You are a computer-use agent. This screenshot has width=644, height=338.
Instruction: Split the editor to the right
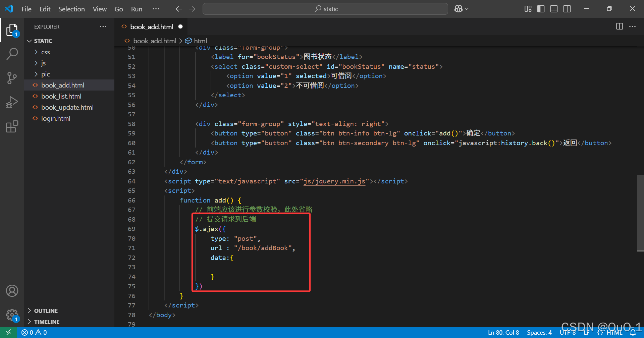[x=620, y=26]
